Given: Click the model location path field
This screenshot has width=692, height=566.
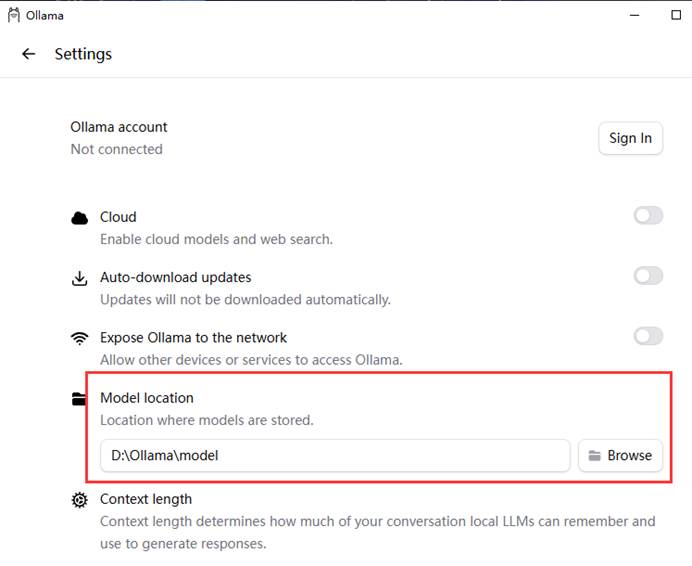Looking at the screenshot, I should click(x=335, y=456).
